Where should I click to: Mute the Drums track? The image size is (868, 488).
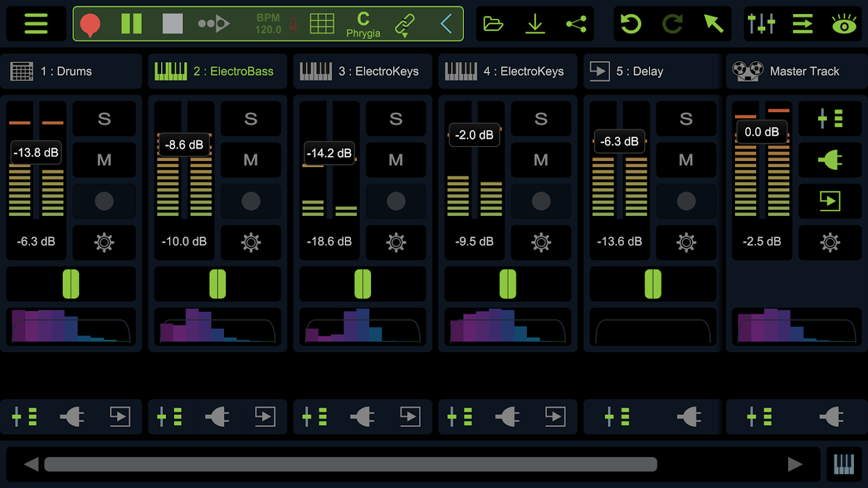104,160
